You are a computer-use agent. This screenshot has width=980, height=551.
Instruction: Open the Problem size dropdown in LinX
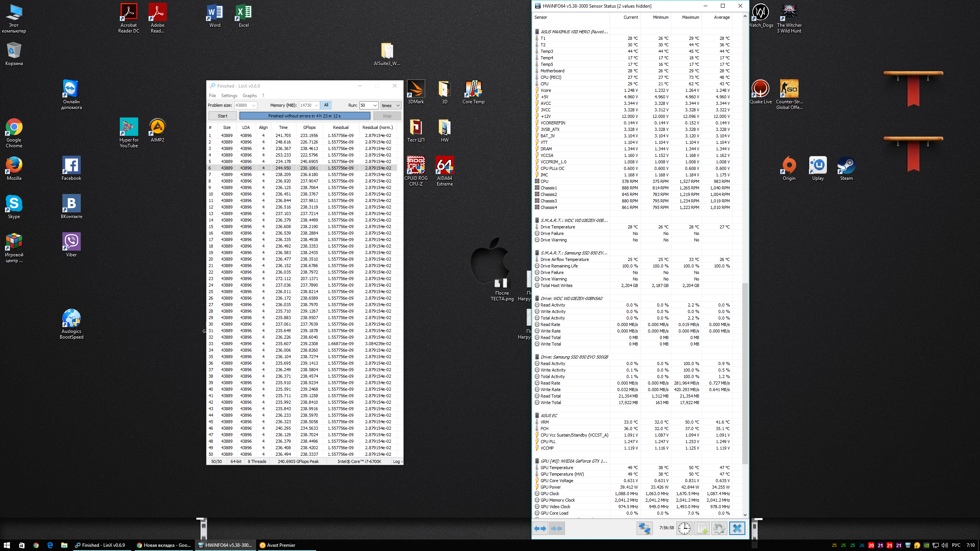[253, 105]
